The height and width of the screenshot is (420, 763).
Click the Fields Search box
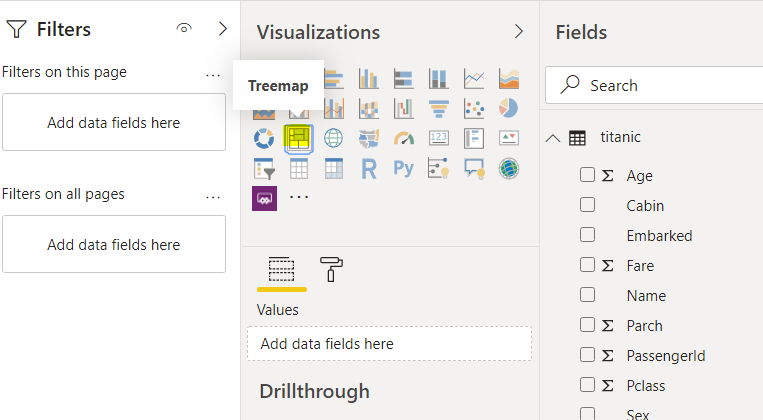coord(660,85)
